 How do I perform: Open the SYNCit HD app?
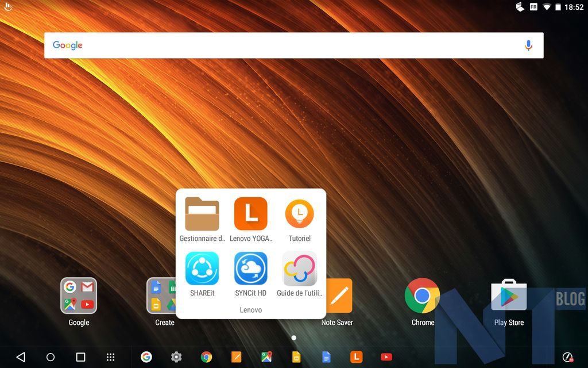click(x=251, y=269)
